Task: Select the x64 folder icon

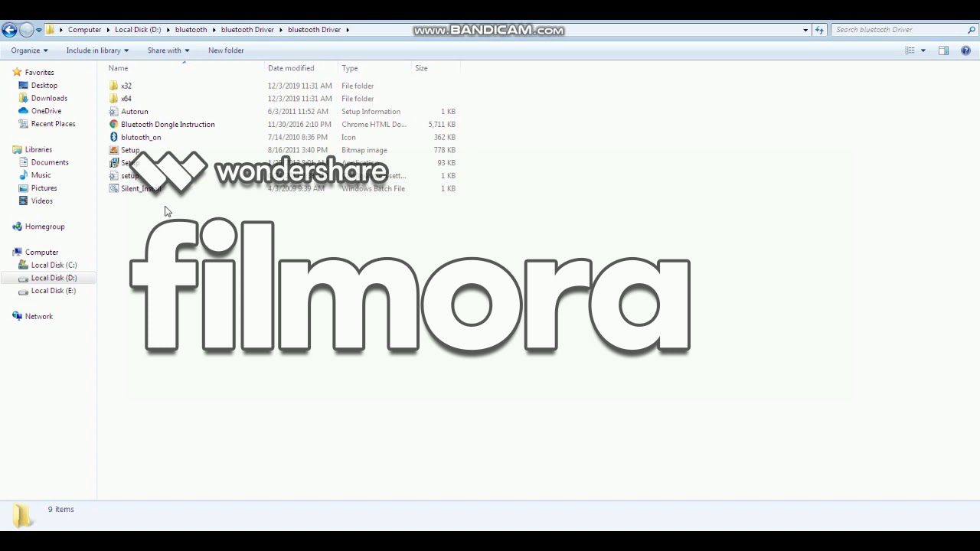Action: pyautogui.click(x=113, y=99)
